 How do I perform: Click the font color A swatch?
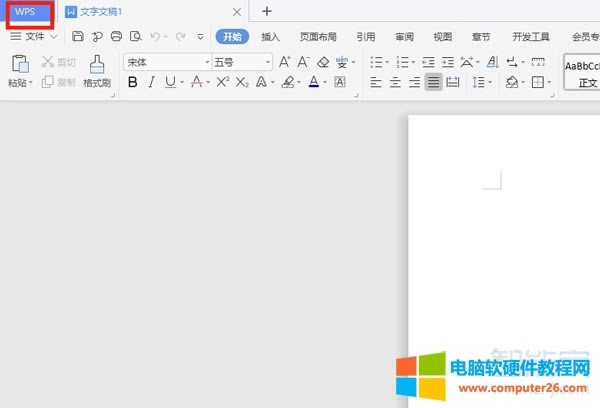point(313,82)
